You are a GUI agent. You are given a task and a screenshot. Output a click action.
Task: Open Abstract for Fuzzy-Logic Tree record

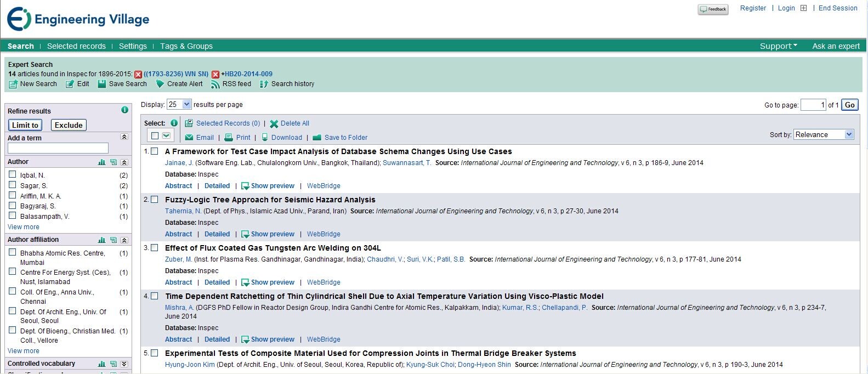click(179, 234)
